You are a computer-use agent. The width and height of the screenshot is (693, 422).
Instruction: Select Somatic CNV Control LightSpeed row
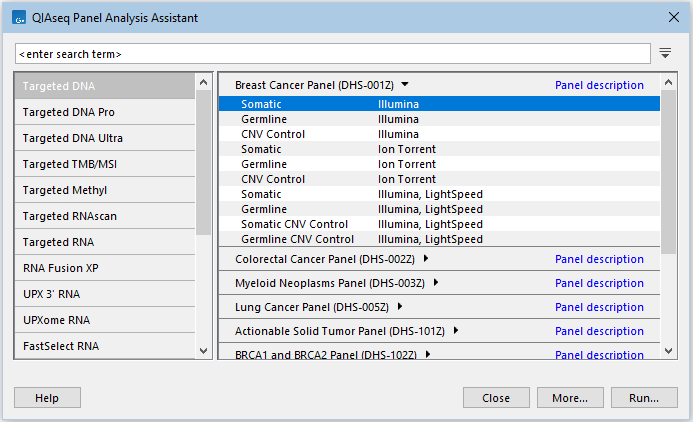pos(439,224)
